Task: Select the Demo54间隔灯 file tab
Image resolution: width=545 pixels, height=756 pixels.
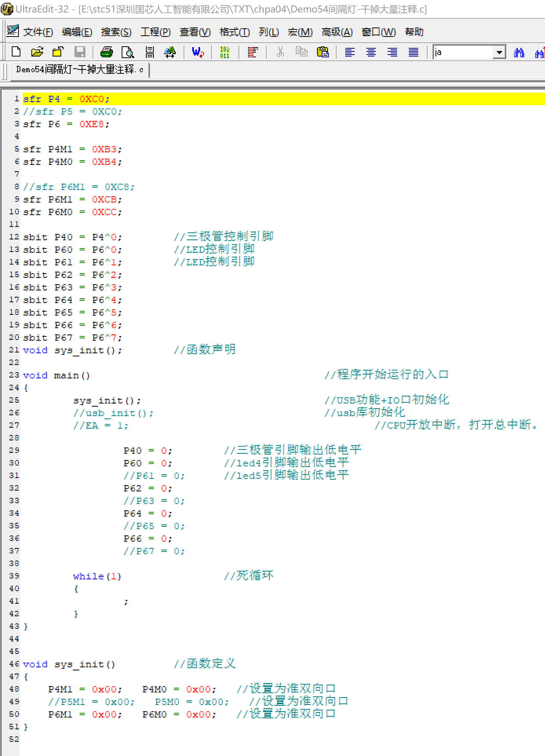Action: (80, 70)
